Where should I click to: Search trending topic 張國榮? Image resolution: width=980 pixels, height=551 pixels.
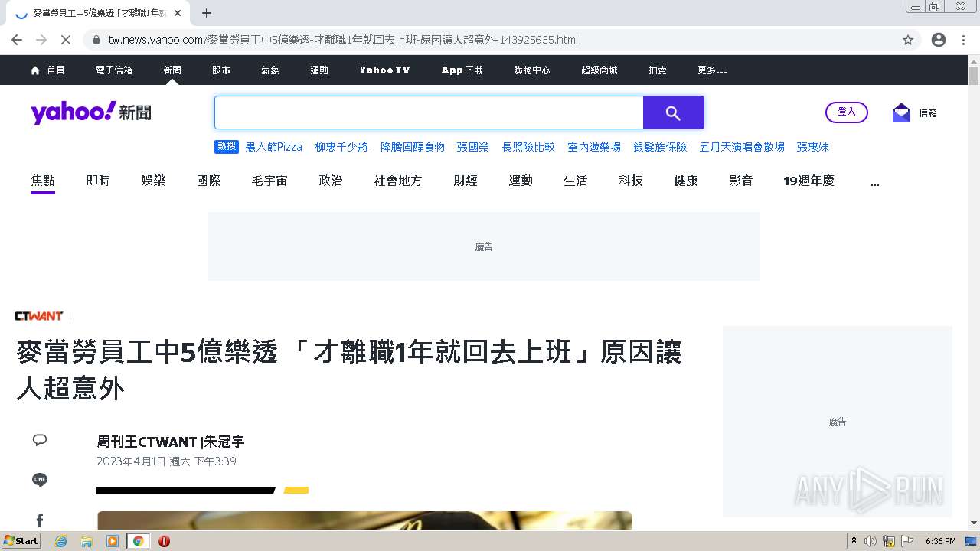coord(473,147)
